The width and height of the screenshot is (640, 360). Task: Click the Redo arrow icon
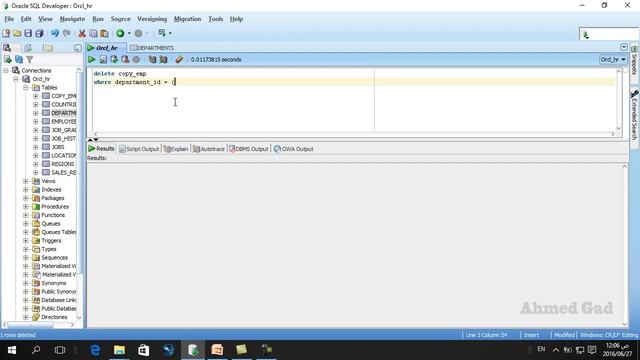[67, 33]
